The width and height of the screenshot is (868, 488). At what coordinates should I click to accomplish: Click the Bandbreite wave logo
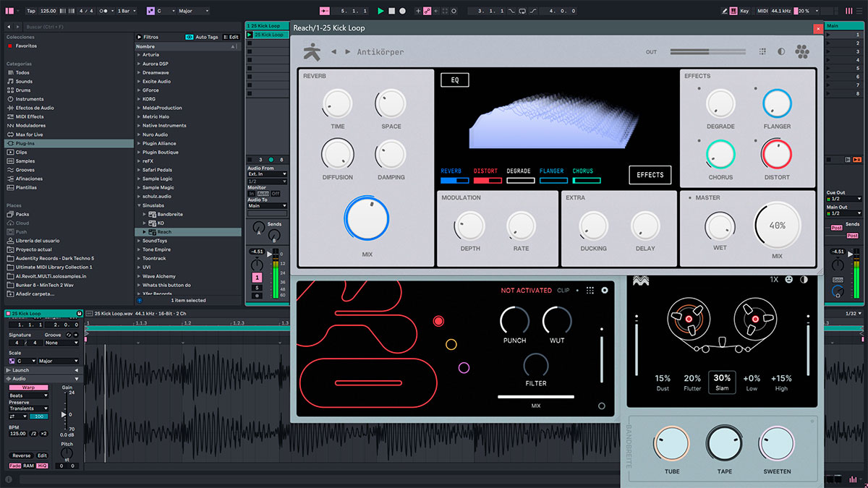pos(640,281)
